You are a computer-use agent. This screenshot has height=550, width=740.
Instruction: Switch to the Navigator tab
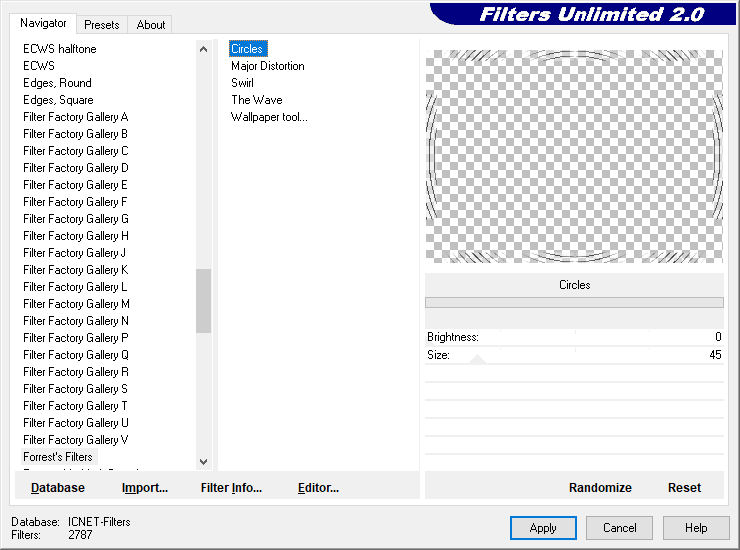[43, 23]
